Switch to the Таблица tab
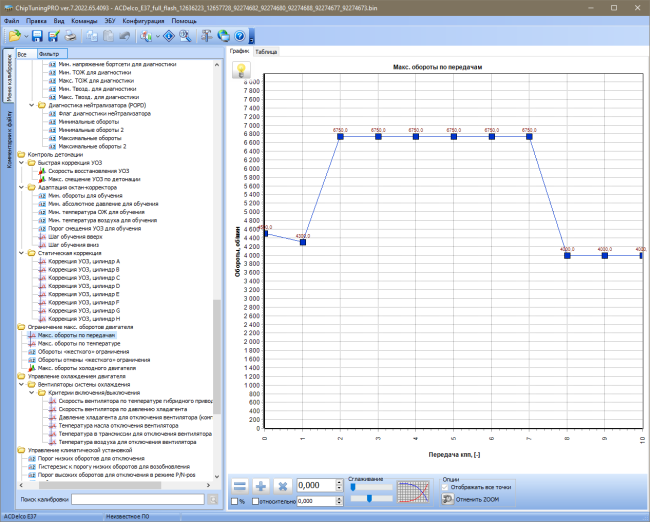Viewport: 650px width, 522px height. [x=266, y=52]
